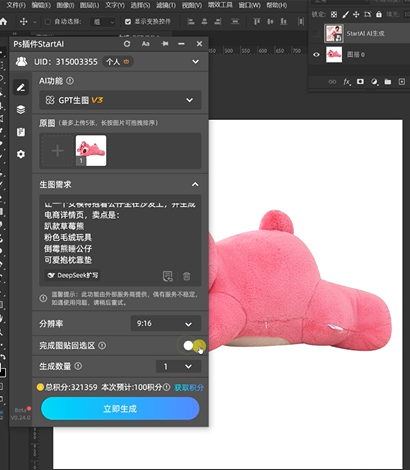
Task: Add a new source image with plus box
Action: [x=57, y=151]
